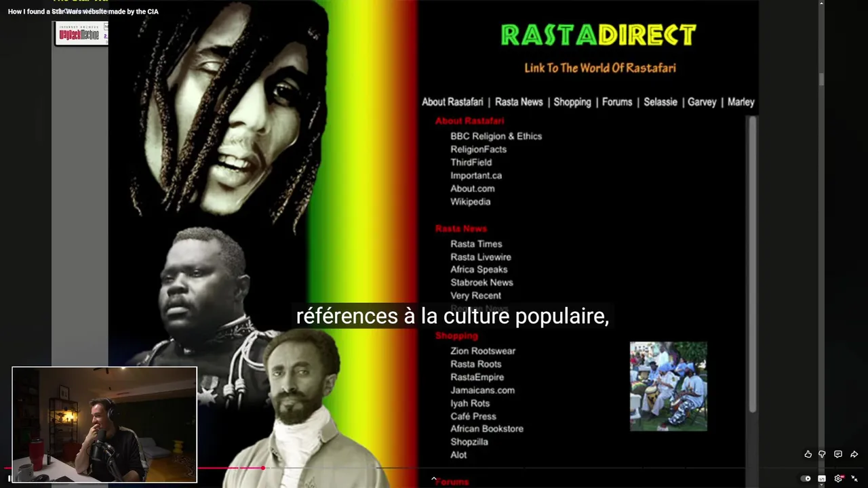Turn off subtitles with captions button
This screenshot has width=868, height=488.
point(822,479)
